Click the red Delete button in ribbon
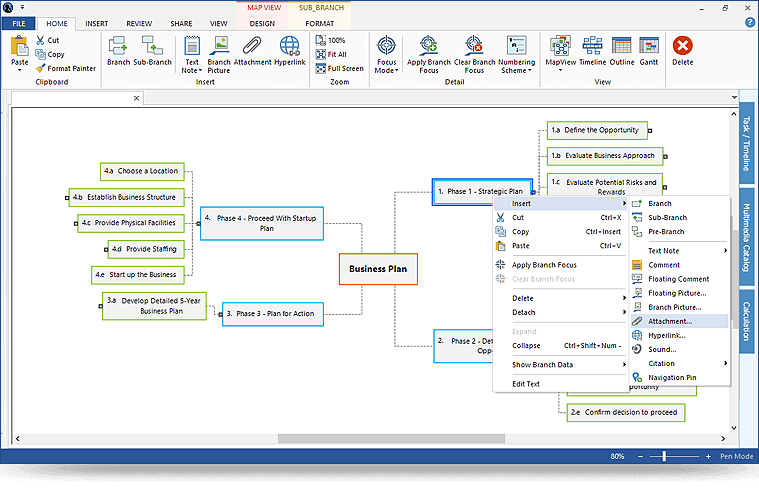 click(x=683, y=50)
